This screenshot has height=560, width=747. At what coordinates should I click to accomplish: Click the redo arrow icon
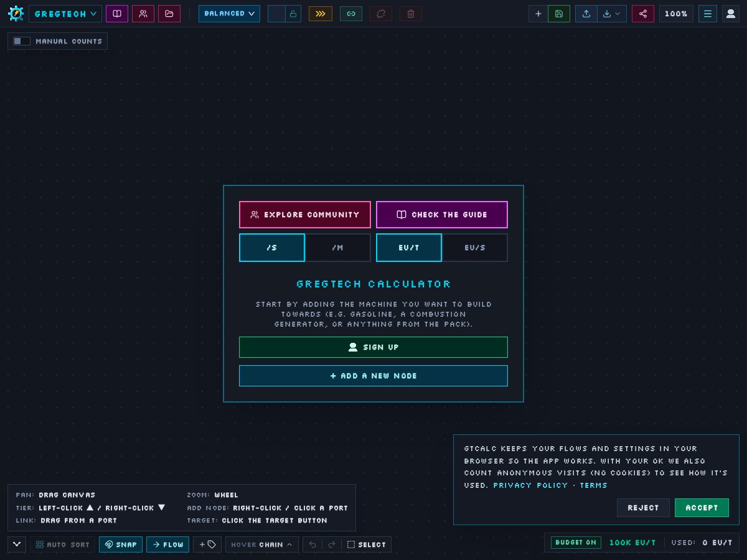coord(332,544)
